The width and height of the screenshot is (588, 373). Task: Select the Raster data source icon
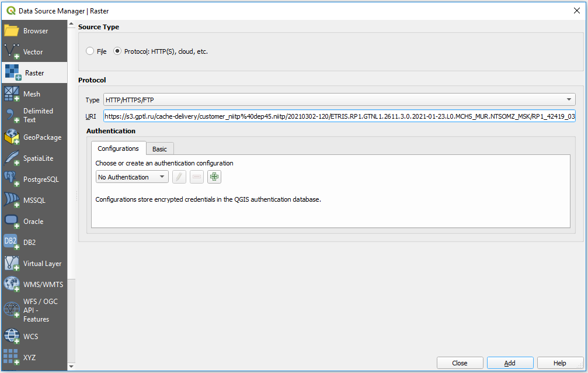[x=13, y=72]
